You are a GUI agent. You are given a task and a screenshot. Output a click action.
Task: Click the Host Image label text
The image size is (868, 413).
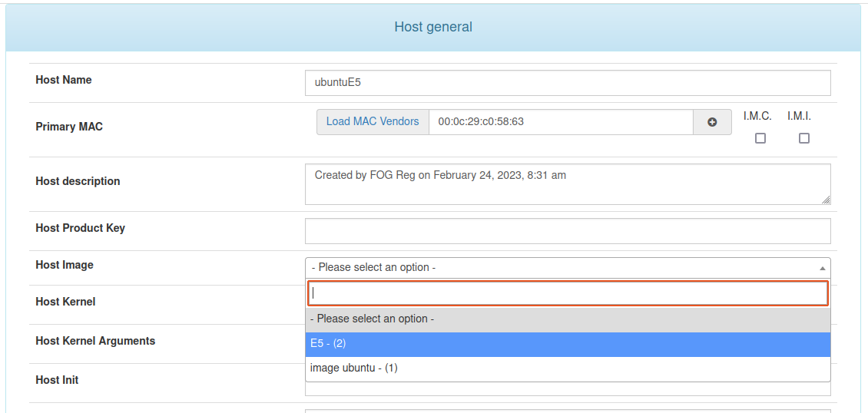coord(65,266)
